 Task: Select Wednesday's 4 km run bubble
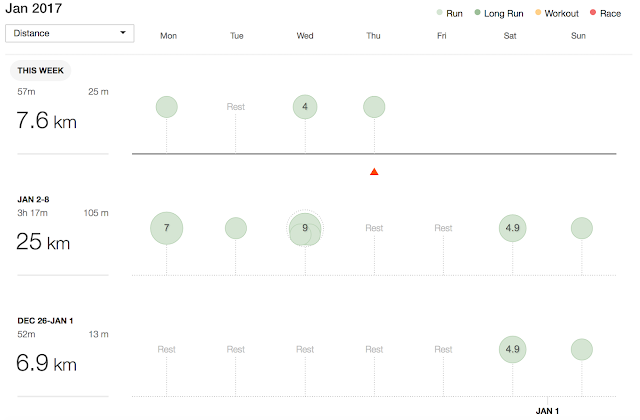305,107
